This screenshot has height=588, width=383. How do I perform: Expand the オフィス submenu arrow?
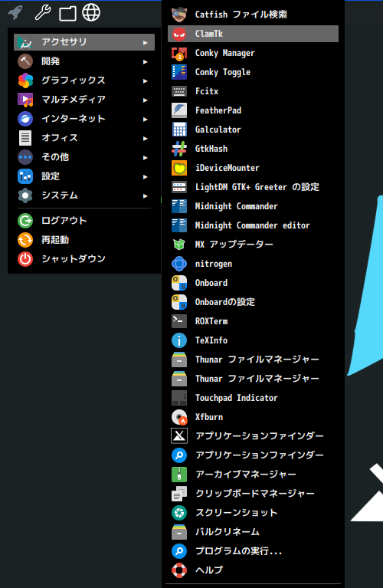coord(145,138)
